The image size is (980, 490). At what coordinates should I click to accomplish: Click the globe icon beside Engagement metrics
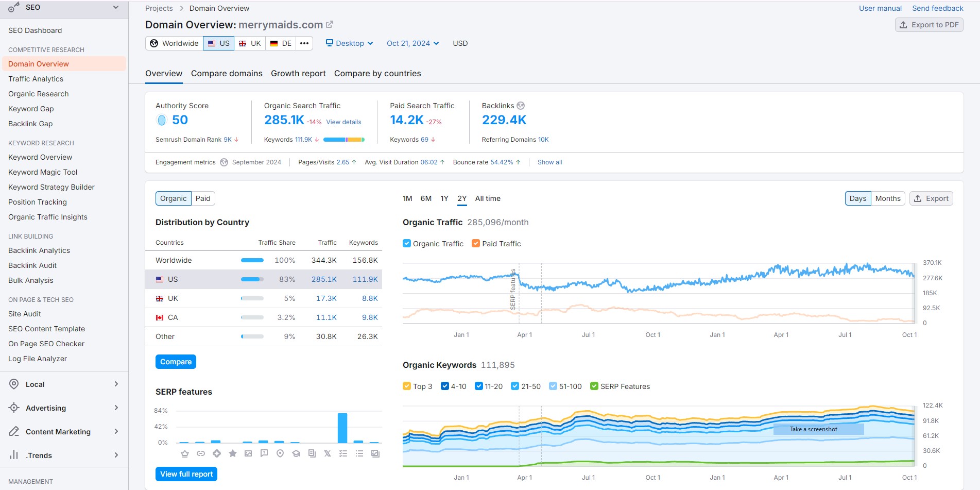point(224,162)
